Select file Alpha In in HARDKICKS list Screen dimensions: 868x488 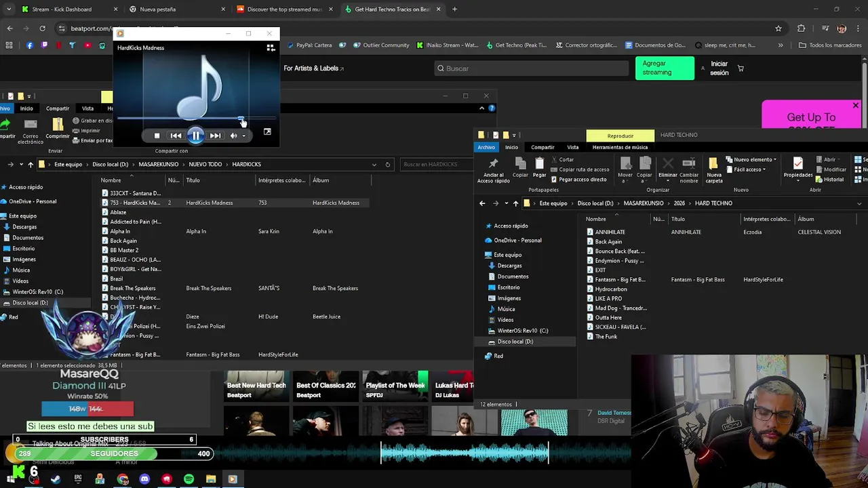[120, 231]
